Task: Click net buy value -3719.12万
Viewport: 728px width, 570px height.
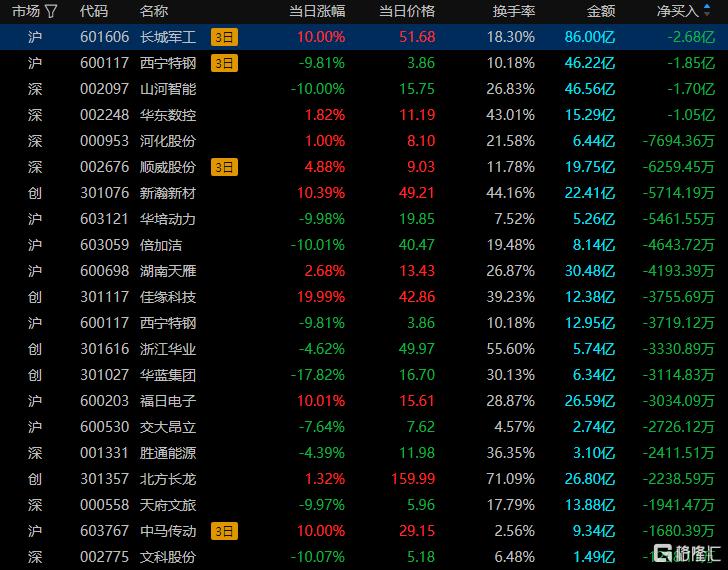Action: coord(679,323)
